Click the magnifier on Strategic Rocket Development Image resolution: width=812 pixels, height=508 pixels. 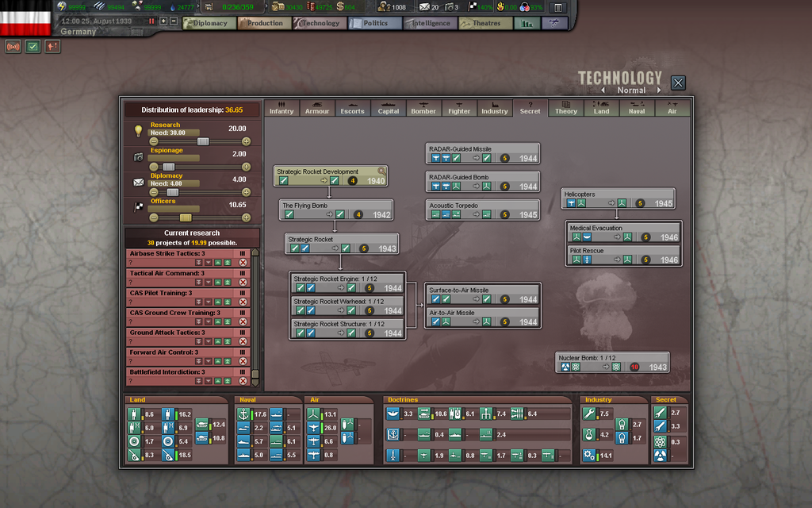[381, 171]
